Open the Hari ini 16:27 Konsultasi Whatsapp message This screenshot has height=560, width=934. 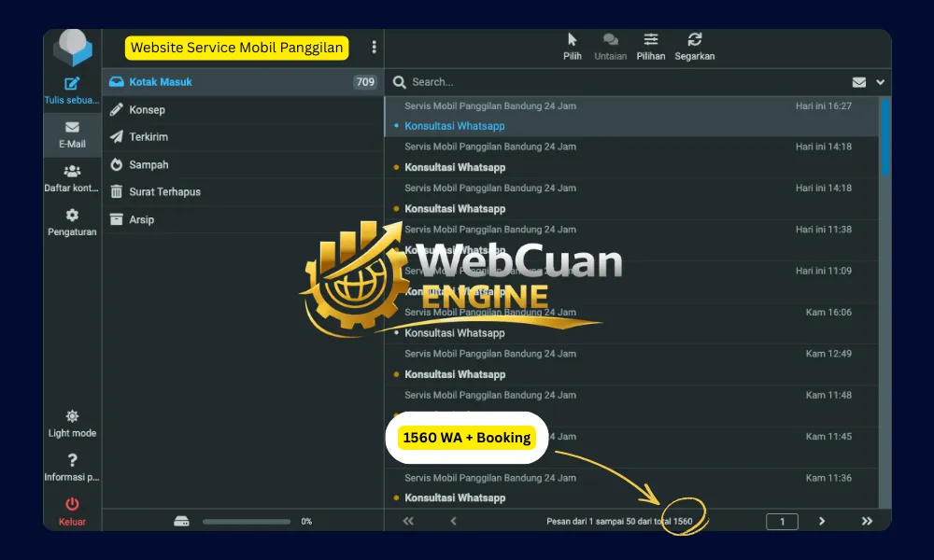point(626,117)
